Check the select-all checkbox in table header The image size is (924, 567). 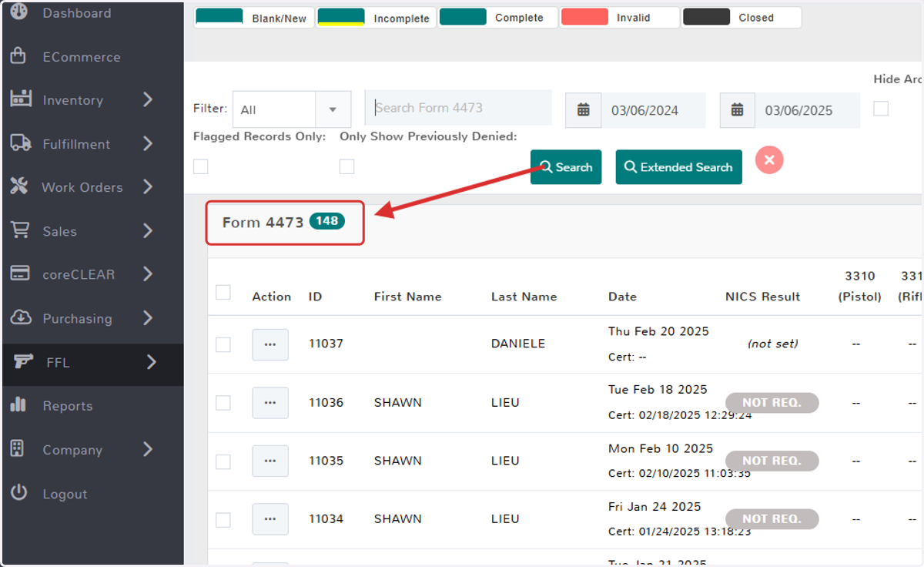(x=223, y=292)
